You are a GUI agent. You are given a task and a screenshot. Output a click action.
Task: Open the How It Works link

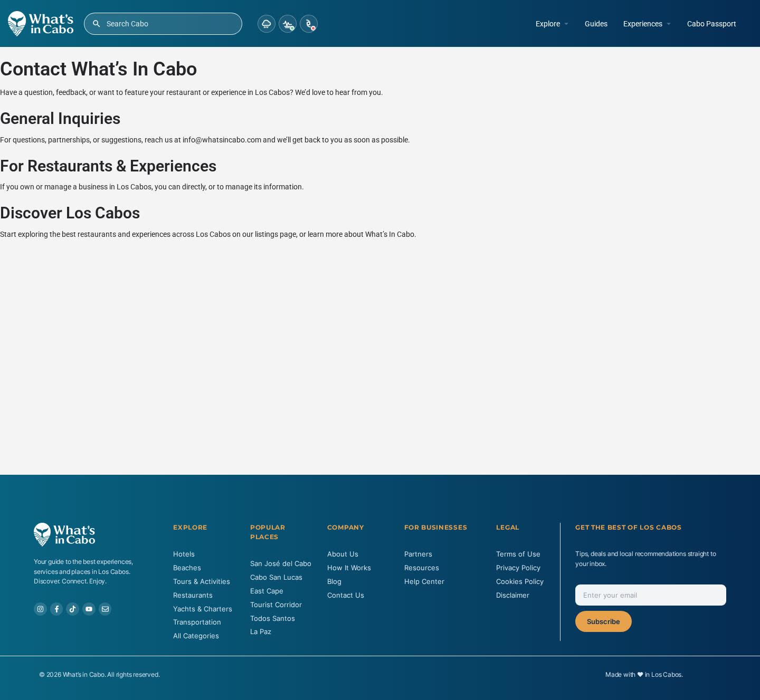[349, 568]
